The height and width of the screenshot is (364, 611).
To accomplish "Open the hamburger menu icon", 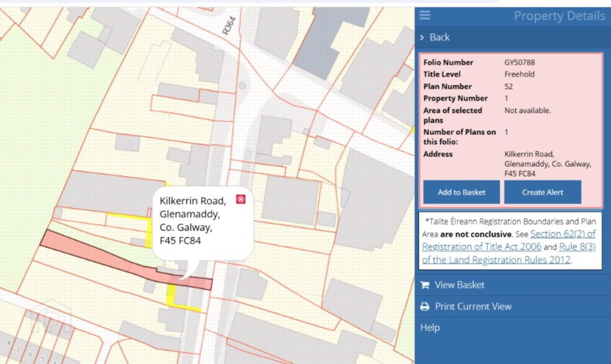I will coord(425,15).
